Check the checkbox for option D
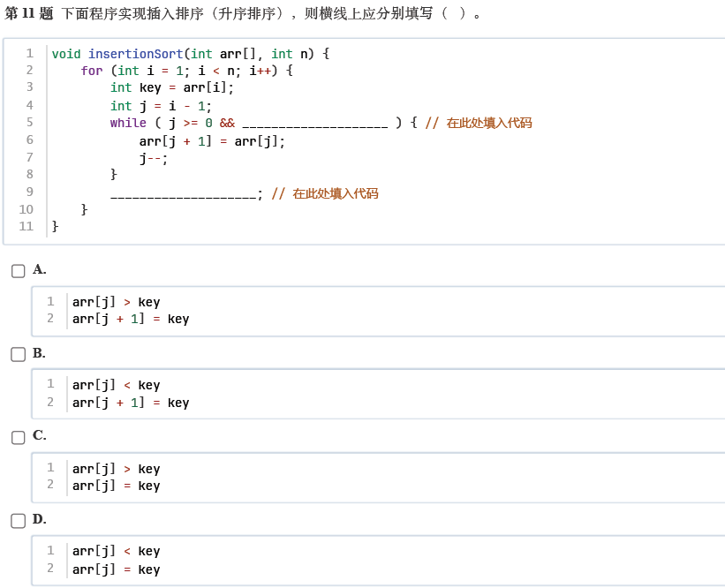725x588 pixels. (18, 521)
